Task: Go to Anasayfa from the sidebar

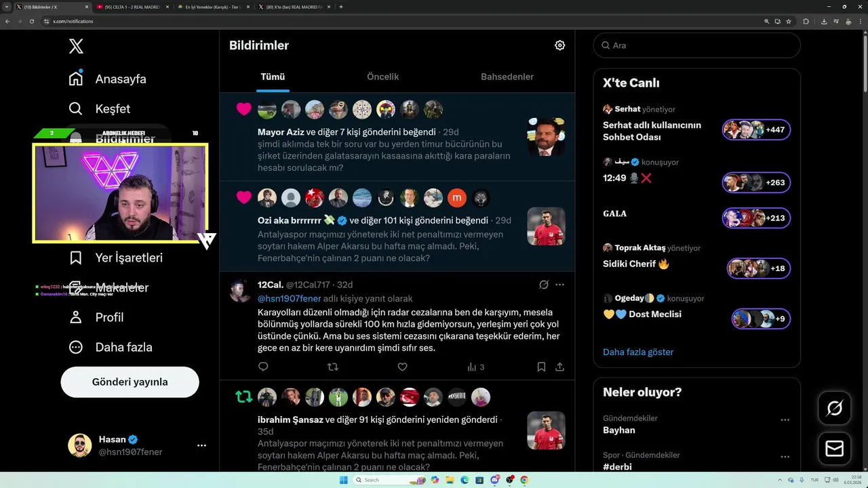Action: click(x=107, y=79)
